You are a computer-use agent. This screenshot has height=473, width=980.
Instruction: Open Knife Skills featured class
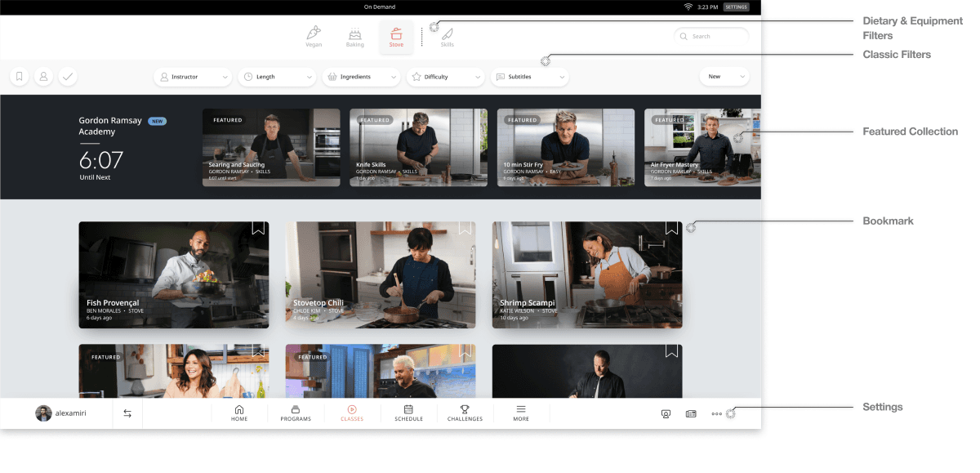[418, 148]
